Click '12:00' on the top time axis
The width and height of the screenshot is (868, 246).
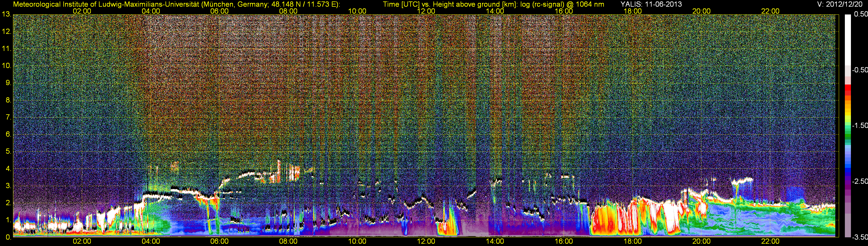pos(426,11)
